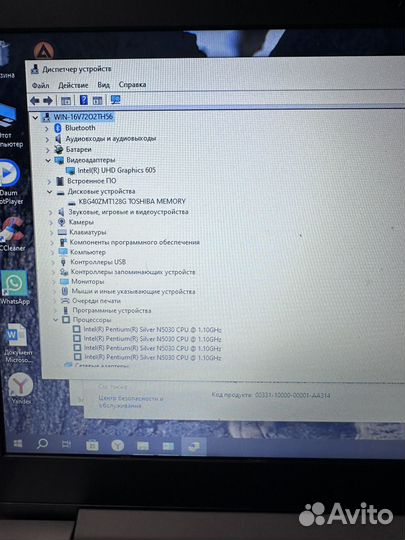Open Microsoft Store from the taskbar
Image resolution: width=405 pixels, height=540 pixels.
point(92,446)
